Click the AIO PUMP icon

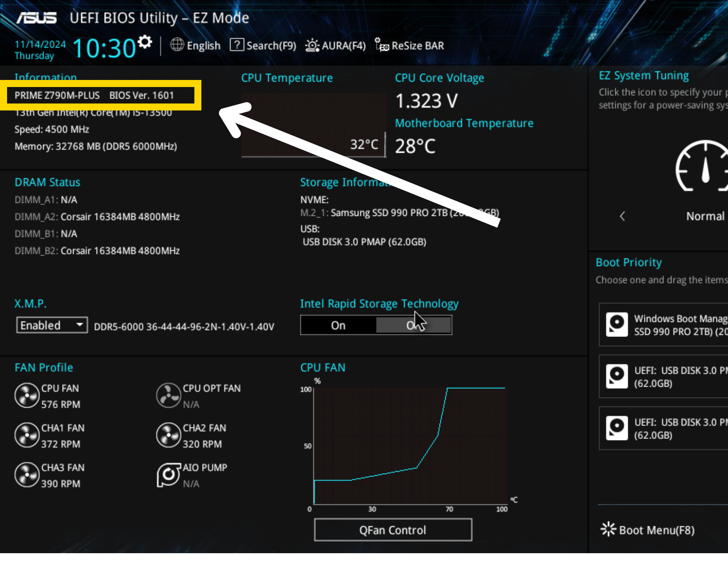[x=168, y=475]
